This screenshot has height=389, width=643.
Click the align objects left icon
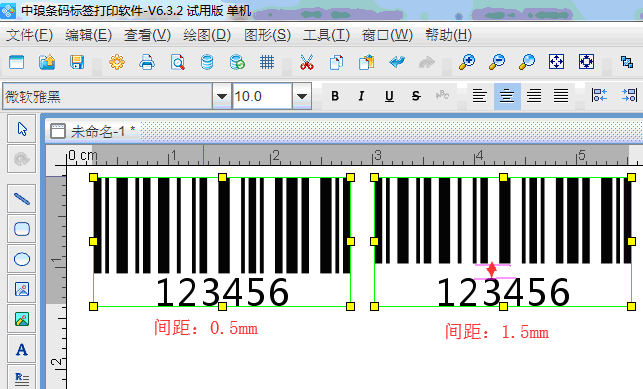click(599, 96)
